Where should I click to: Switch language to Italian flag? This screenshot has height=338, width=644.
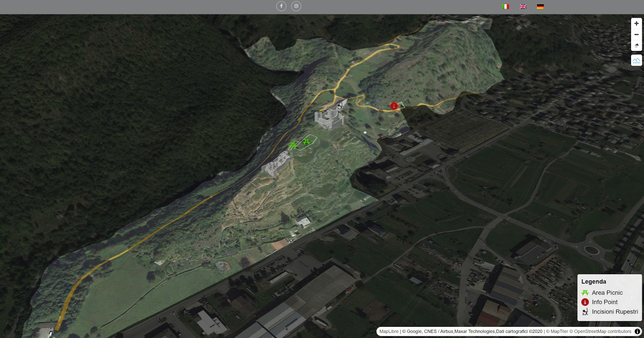[x=505, y=6]
